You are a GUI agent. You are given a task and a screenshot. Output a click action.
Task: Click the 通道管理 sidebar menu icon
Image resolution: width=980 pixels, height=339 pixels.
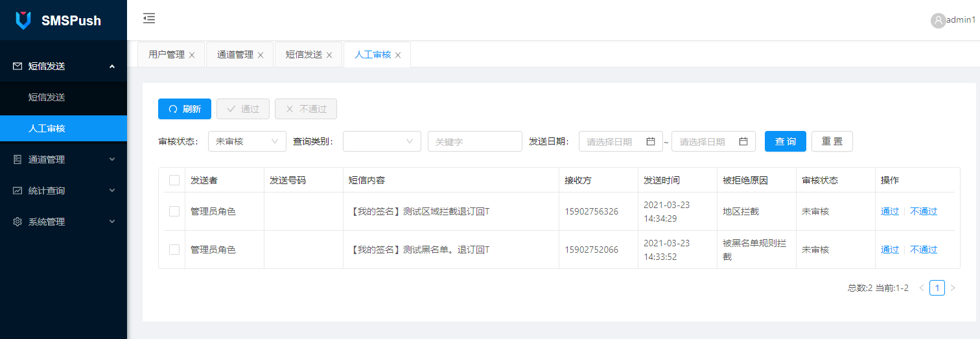17,159
